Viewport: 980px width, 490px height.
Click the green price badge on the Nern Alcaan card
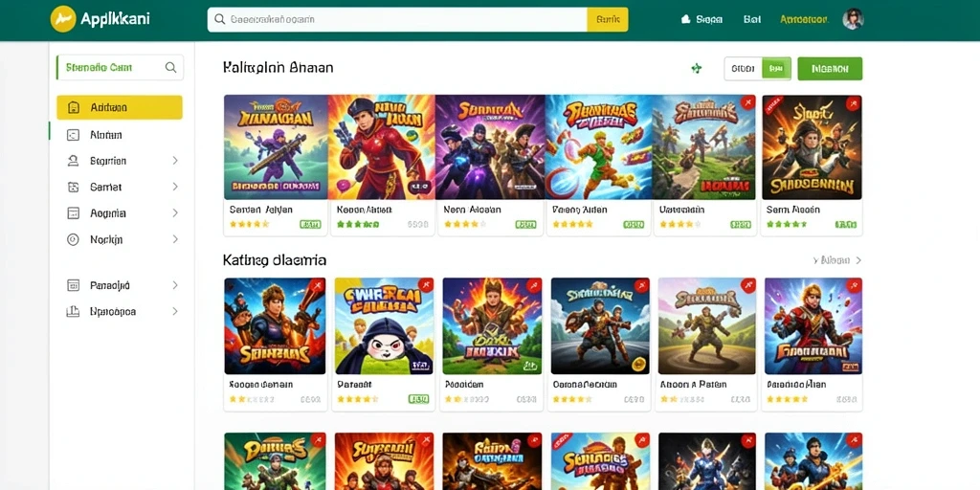tap(525, 224)
